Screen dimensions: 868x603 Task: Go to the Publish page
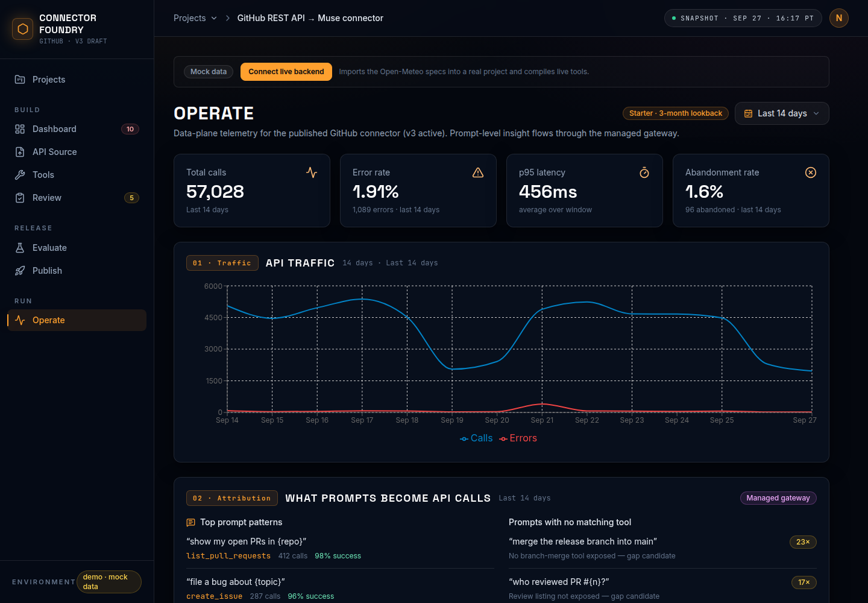click(77, 271)
